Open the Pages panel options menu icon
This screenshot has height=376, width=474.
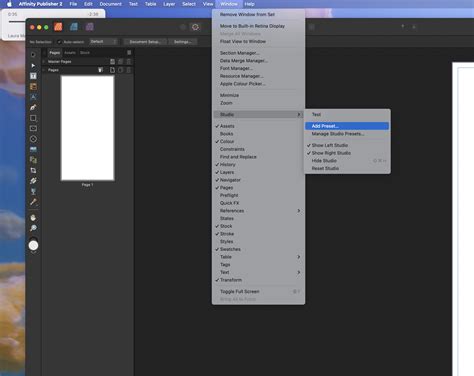click(x=129, y=53)
